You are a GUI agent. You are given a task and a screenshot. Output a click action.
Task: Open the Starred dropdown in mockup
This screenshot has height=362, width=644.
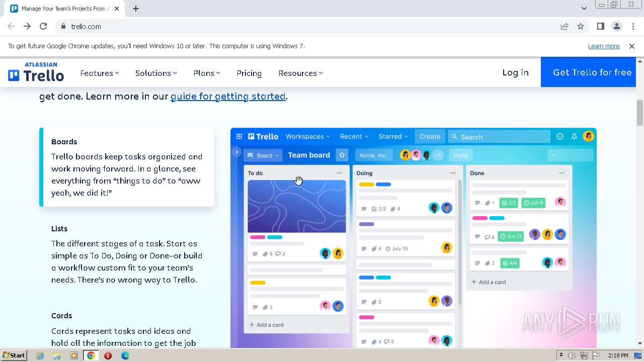click(393, 136)
